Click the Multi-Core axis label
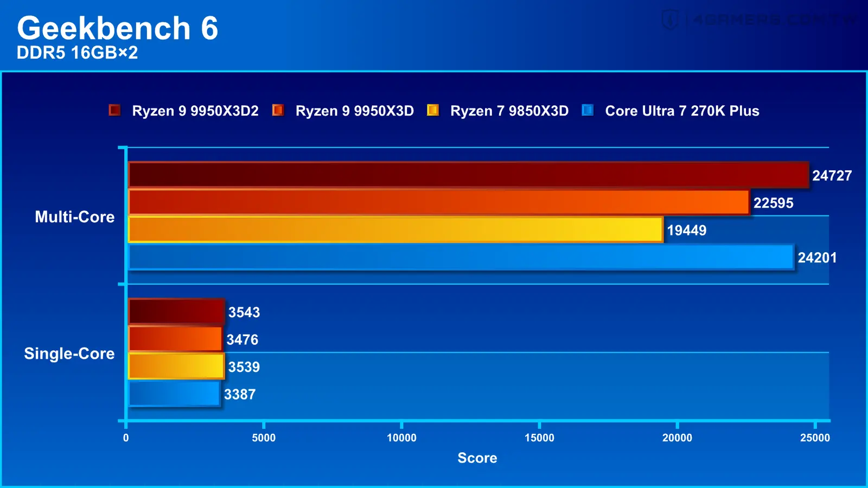 pos(75,217)
